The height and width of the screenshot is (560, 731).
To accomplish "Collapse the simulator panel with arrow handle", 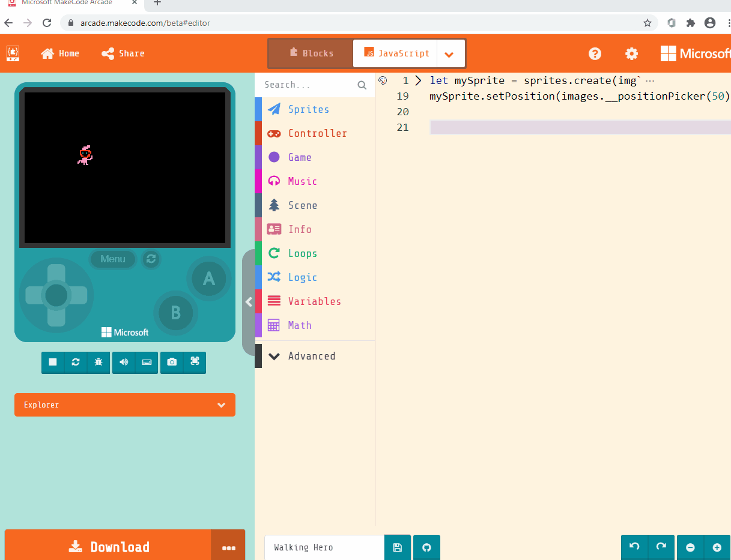I will pyautogui.click(x=249, y=302).
